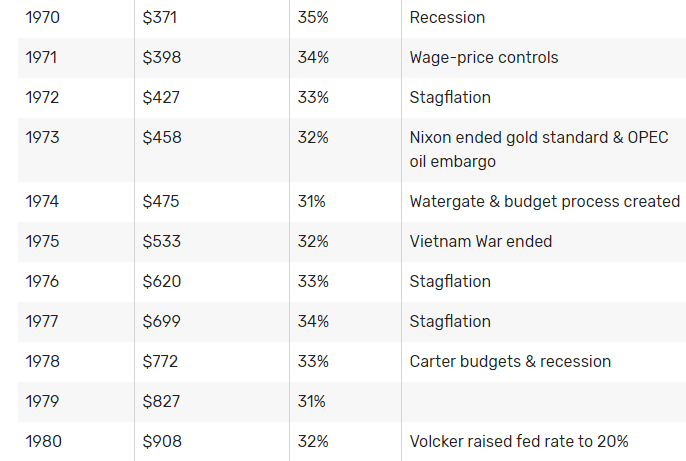The image size is (686, 461).
Task: Select the $908 value
Action: tap(162, 442)
